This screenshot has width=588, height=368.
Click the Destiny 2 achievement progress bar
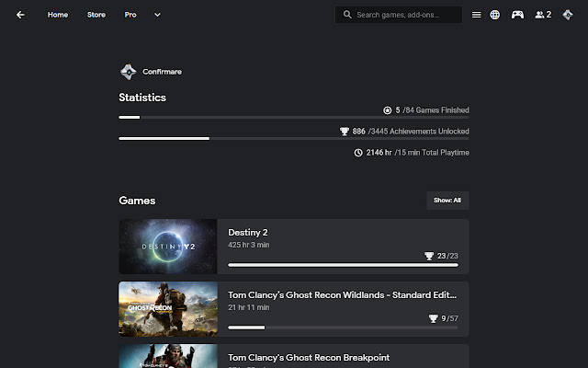click(342, 265)
